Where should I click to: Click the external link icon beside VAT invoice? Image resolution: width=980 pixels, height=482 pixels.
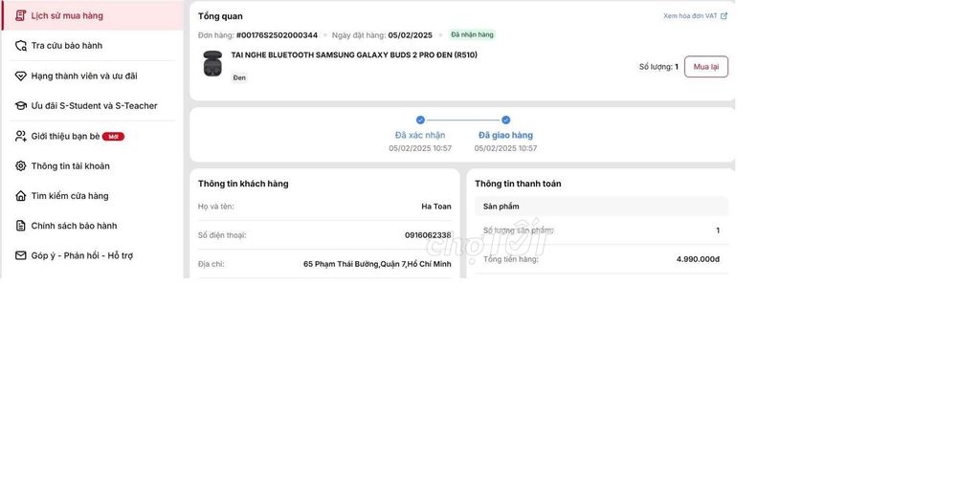click(724, 16)
